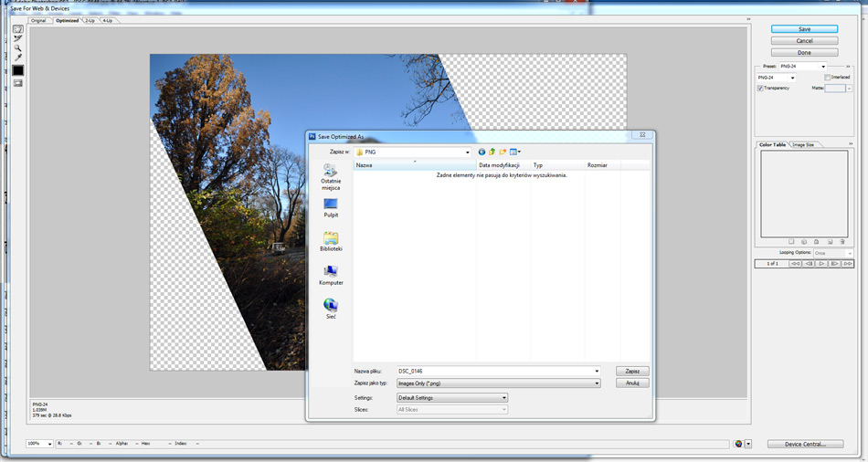Viewport: 868px width, 462px height.
Task: Click the Cancel button in Save For Web
Action: 804,41
